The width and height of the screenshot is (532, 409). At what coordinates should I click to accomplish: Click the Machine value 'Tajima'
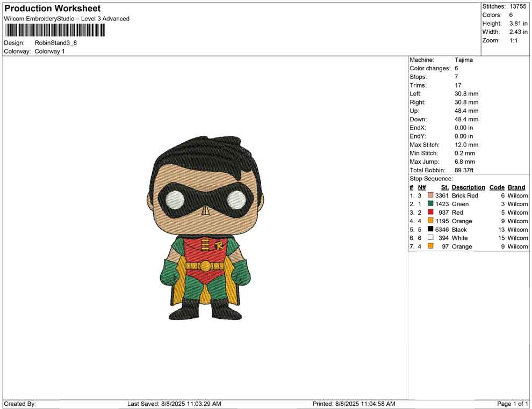point(463,60)
